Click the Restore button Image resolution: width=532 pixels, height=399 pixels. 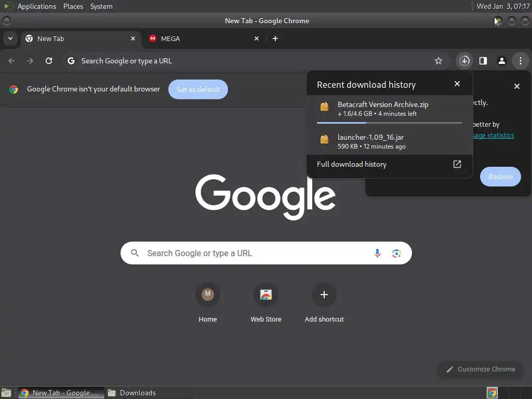[500, 177]
